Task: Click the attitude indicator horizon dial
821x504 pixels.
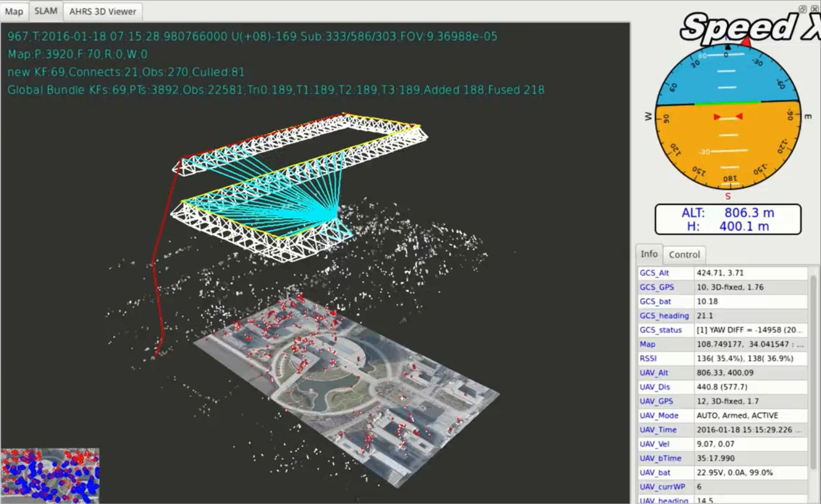Action: [728, 117]
